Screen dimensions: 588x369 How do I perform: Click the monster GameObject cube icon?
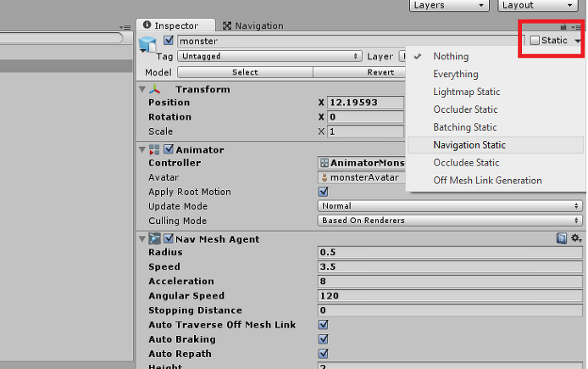[x=147, y=44]
